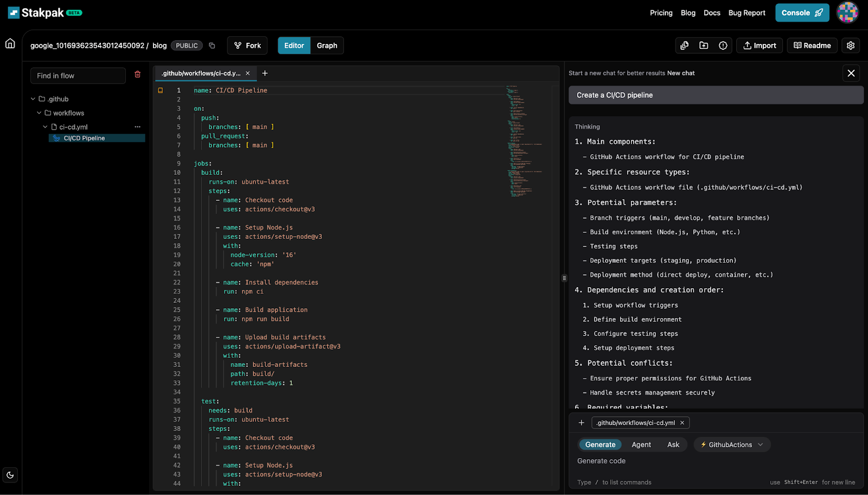
Task: Focus the Generate code prompt input
Action: point(716,461)
